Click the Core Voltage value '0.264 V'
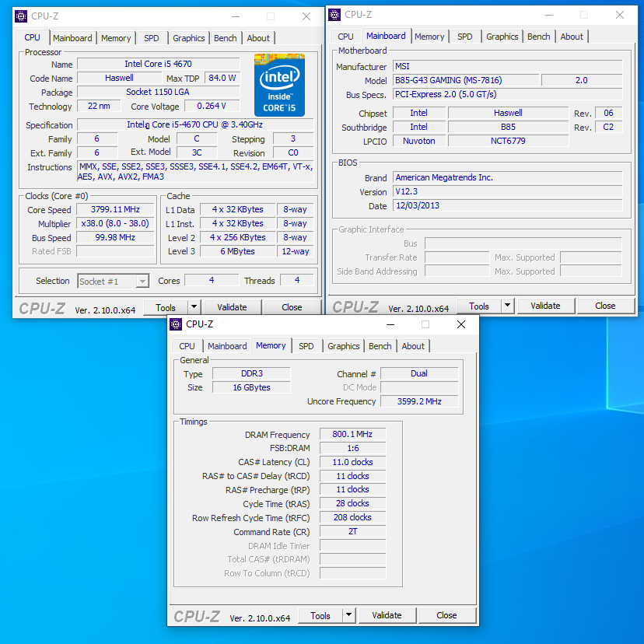The image size is (644, 644). 212,106
